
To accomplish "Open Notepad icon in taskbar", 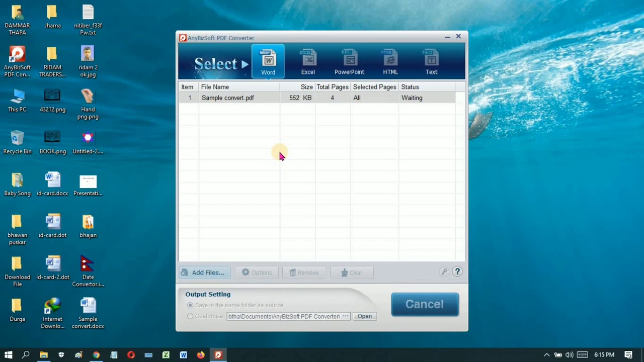I will [114, 355].
